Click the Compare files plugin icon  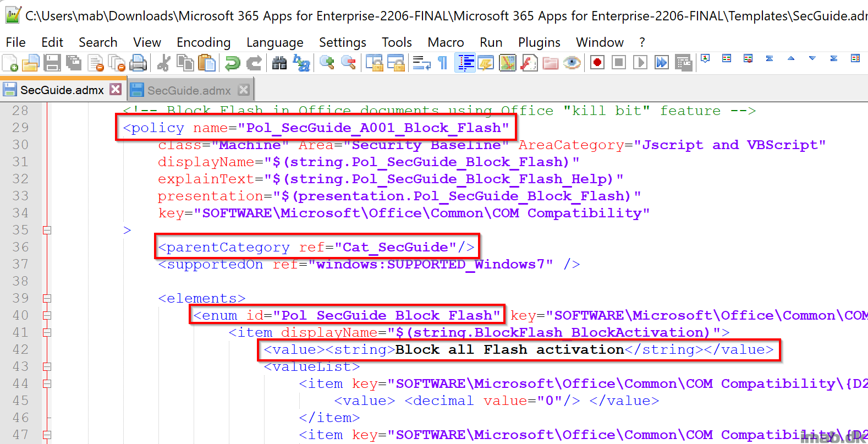(x=727, y=58)
